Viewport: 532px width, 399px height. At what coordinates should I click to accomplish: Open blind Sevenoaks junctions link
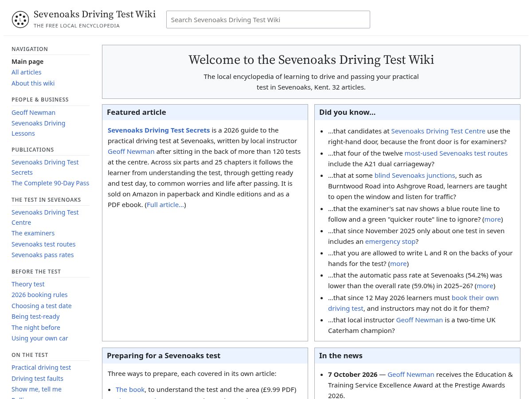[x=415, y=176]
